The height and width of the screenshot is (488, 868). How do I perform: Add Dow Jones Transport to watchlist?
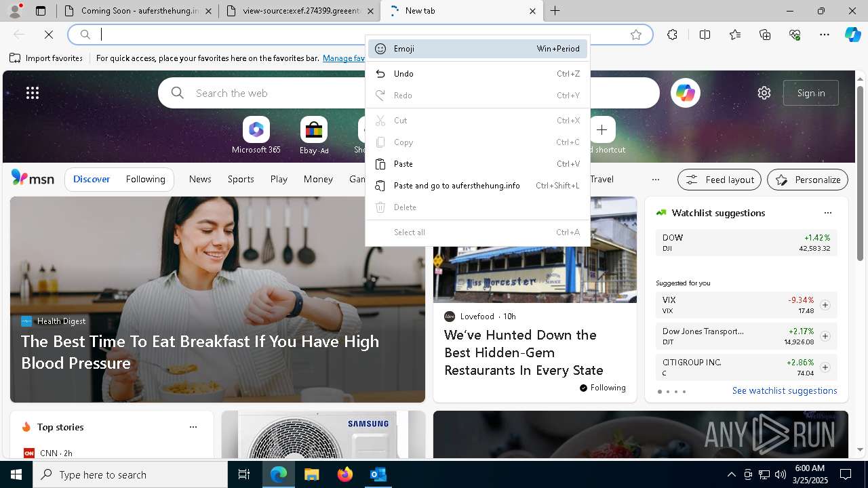[x=825, y=336]
